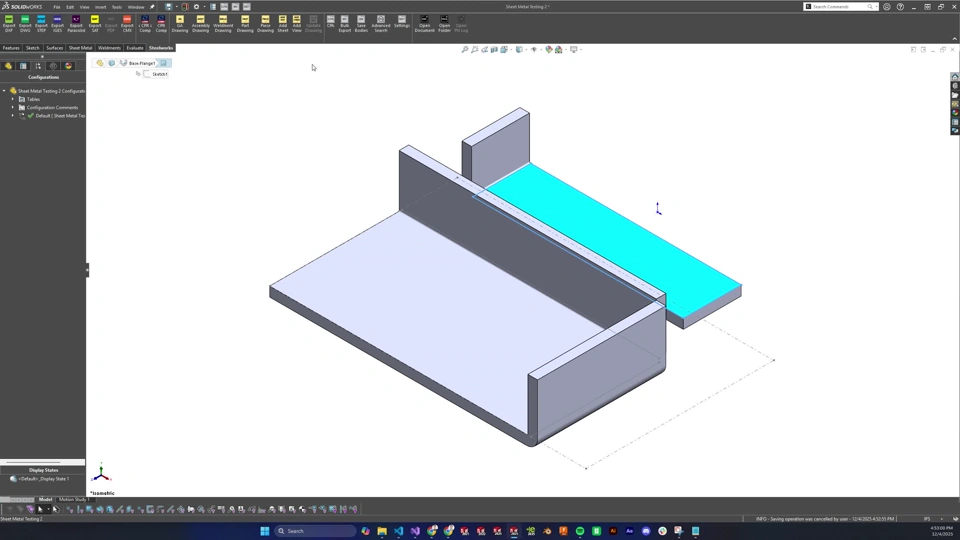Collapse Sheet Metal Testing 2 Configurations root
The height and width of the screenshot is (540, 960).
coord(4,91)
